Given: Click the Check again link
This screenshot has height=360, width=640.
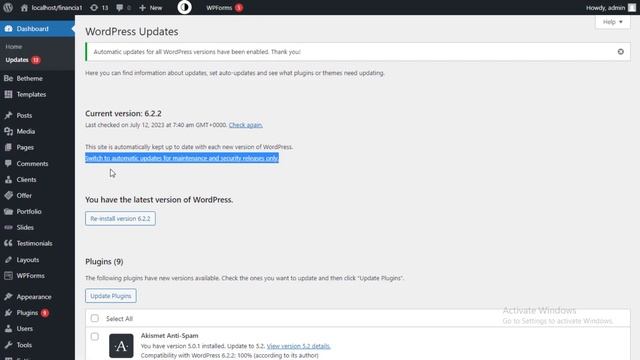Looking at the screenshot, I should pos(246,125).
